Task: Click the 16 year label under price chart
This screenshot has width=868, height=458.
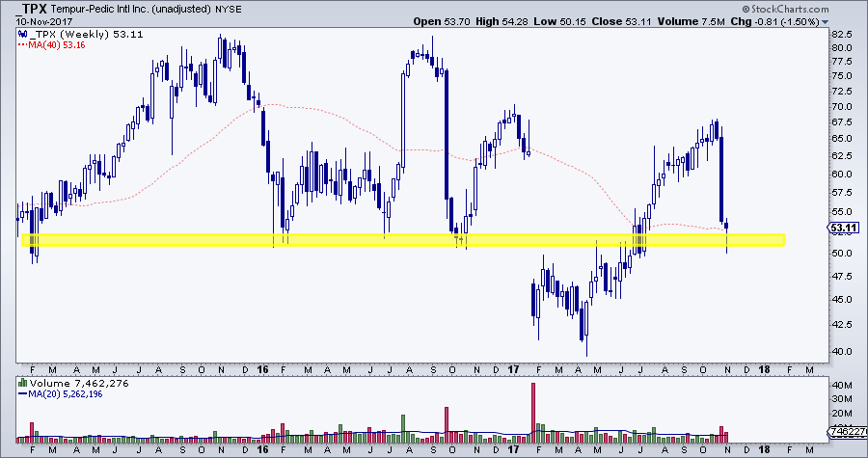Action: click(263, 369)
